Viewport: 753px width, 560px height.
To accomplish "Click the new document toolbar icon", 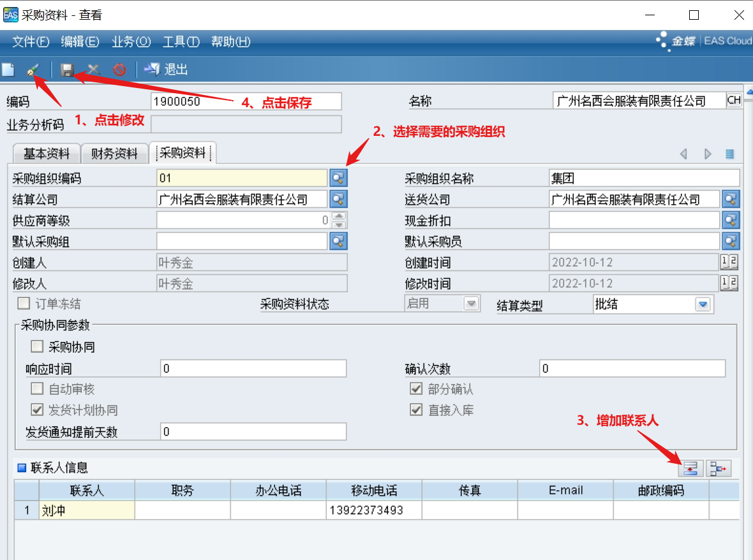I will pyautogui.click(x=8, y=70).
